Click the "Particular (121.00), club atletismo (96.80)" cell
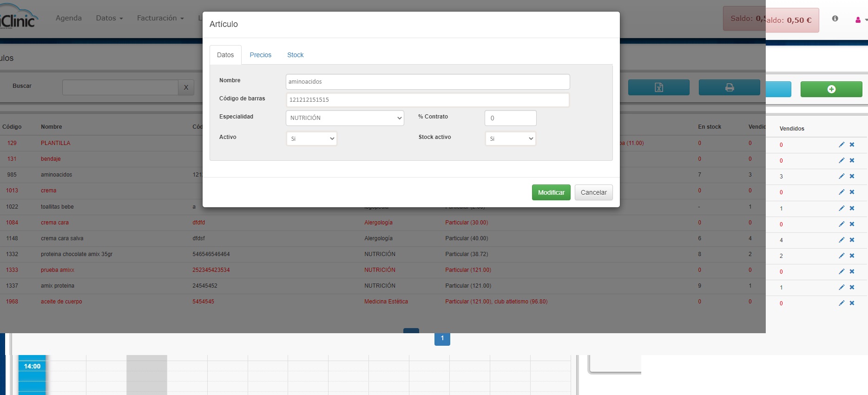 click(x=496, y=302)
